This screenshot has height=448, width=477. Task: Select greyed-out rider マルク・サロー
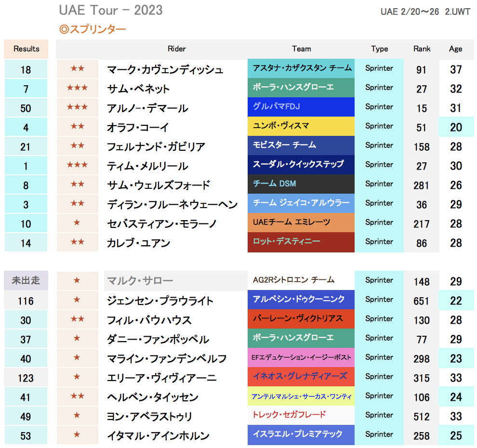(140, 280)
